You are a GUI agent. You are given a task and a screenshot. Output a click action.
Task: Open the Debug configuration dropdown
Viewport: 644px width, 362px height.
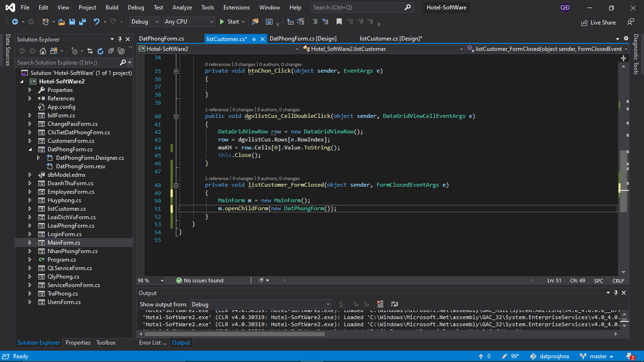click(x=145, y=22)
